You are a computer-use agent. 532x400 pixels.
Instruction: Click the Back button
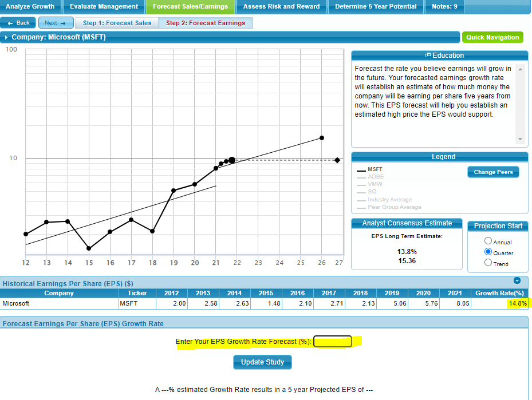point(18,23)
